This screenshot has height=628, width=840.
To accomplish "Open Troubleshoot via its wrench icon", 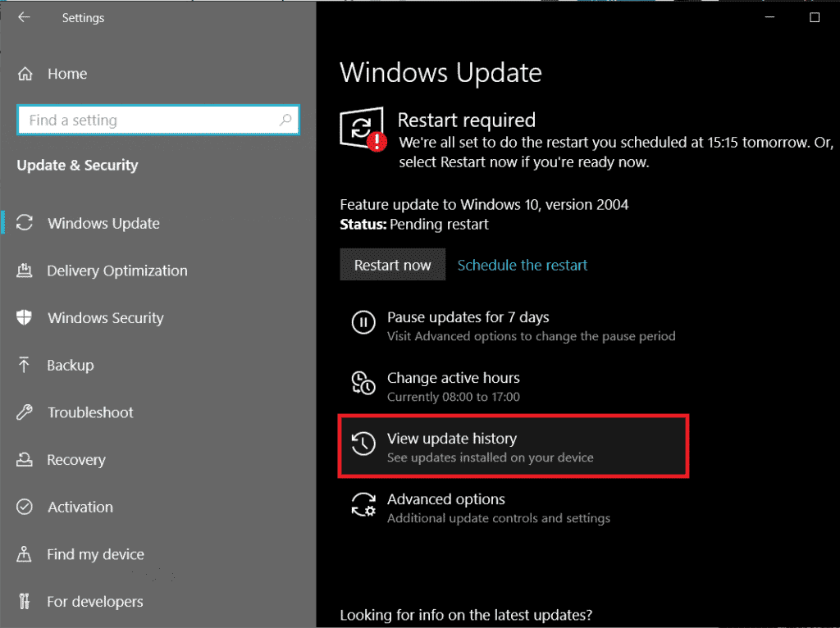I will (25, 412).
